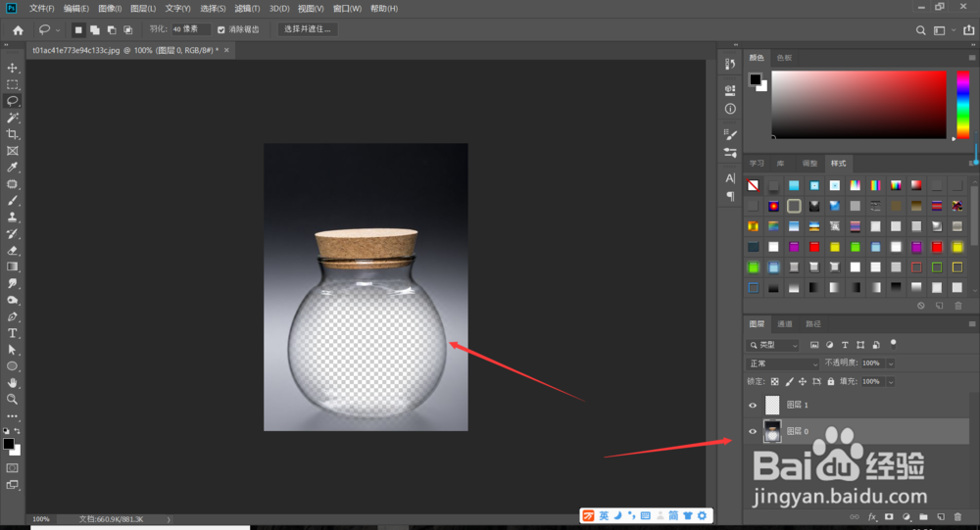Open the 图像(I) menu
This screenshot has height=530, width=980.
click(110, 9)
